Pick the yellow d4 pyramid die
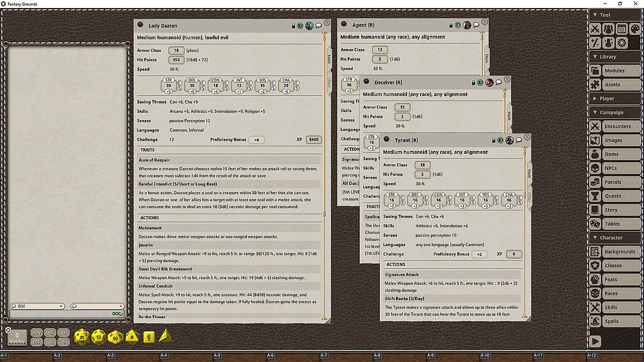The width and height of the screenshot is (644, 362). (x=166, y=336)
